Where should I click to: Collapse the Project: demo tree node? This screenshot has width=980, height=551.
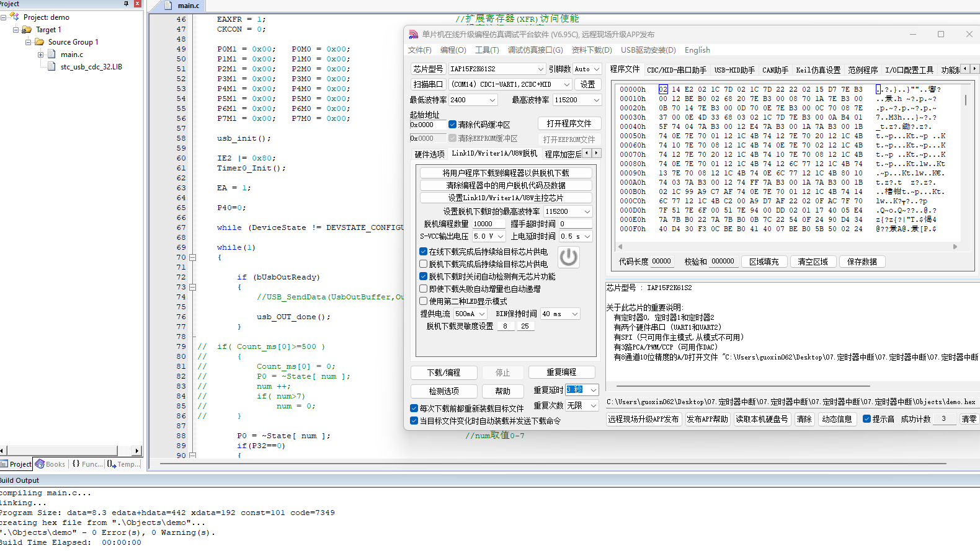pyautogui.click(x=4, y=17)
